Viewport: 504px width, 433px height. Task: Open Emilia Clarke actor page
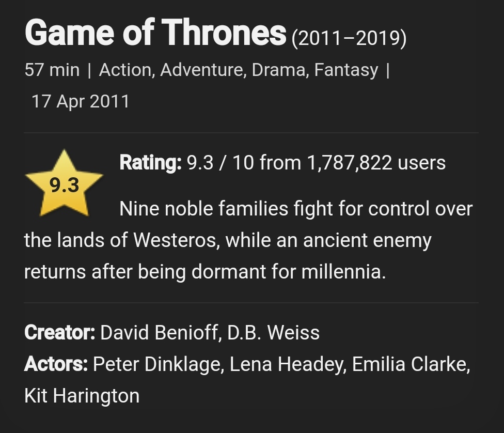(411, 365)
